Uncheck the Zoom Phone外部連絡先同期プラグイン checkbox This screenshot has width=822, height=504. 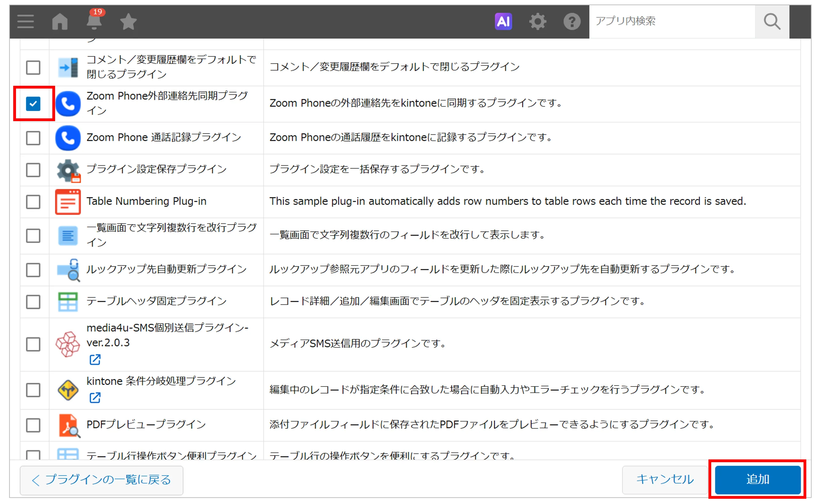pos(33,104)
